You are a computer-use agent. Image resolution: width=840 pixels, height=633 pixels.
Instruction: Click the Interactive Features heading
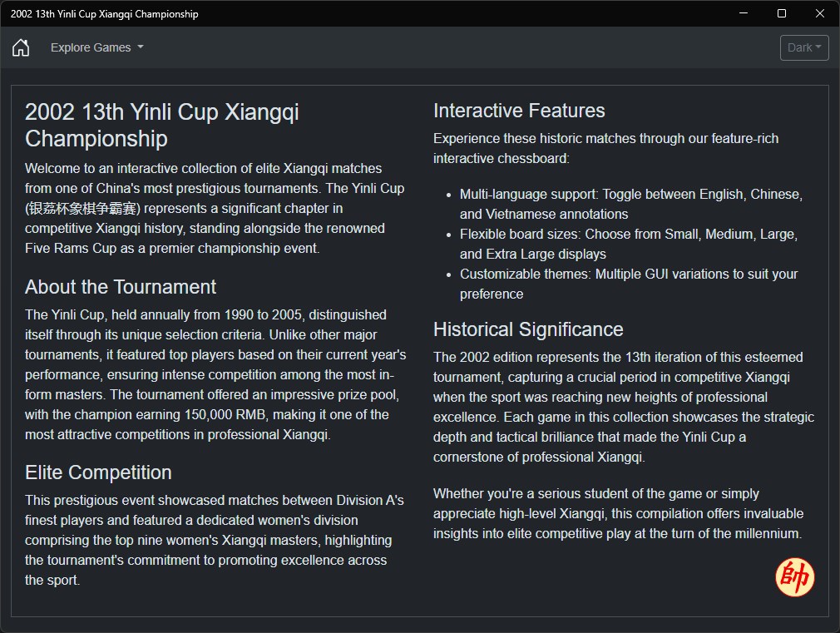coord(519,111)
